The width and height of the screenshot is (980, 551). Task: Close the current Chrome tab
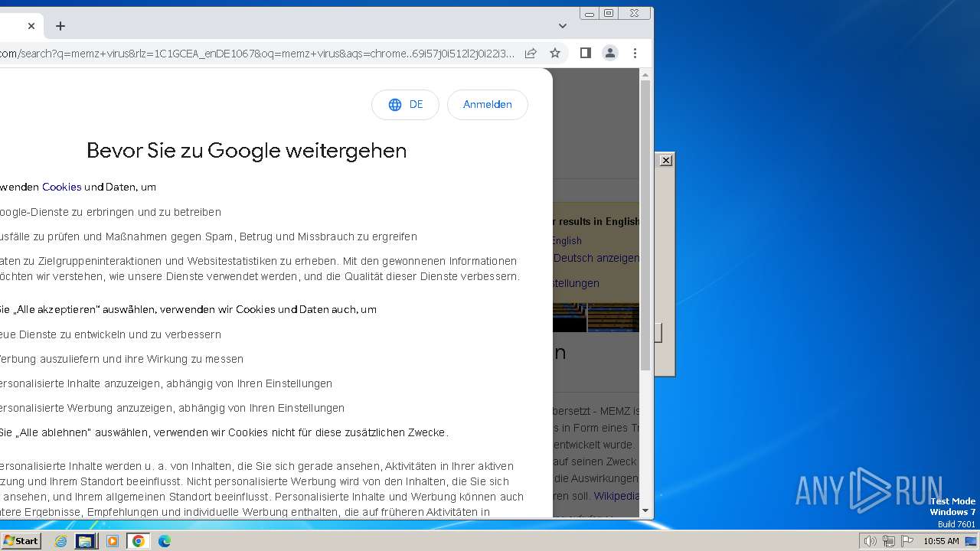(31, 26)
